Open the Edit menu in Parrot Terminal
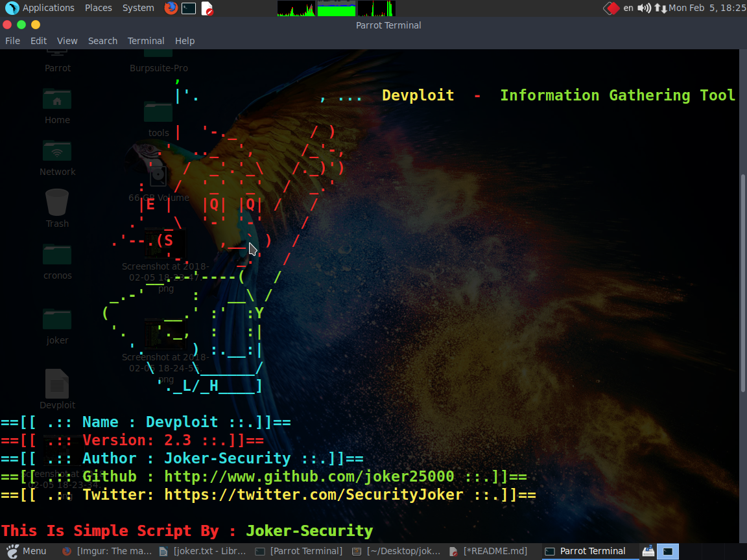 pos(39,41)
